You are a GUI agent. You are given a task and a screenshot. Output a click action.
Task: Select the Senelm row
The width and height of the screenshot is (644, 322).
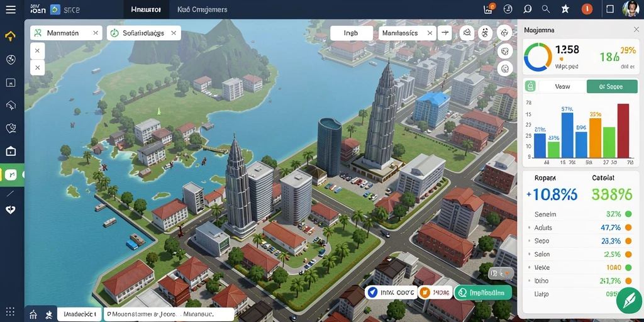click(x=581, y=214)
